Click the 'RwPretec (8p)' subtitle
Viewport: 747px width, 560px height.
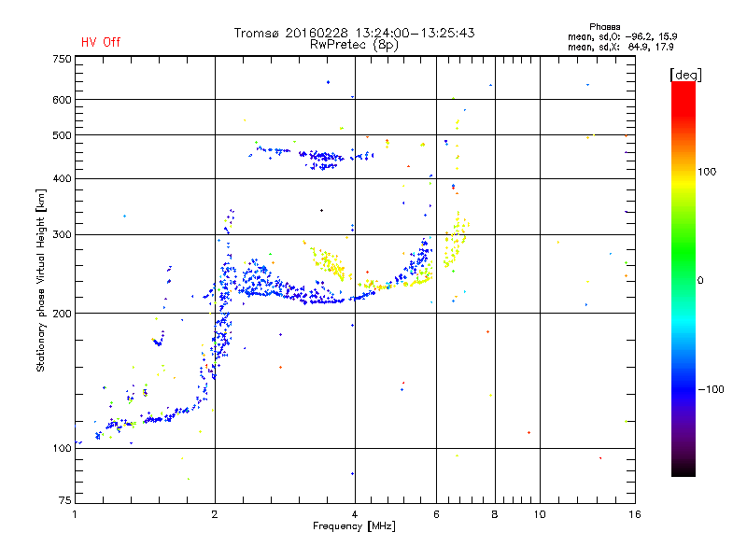coord(354,45)
